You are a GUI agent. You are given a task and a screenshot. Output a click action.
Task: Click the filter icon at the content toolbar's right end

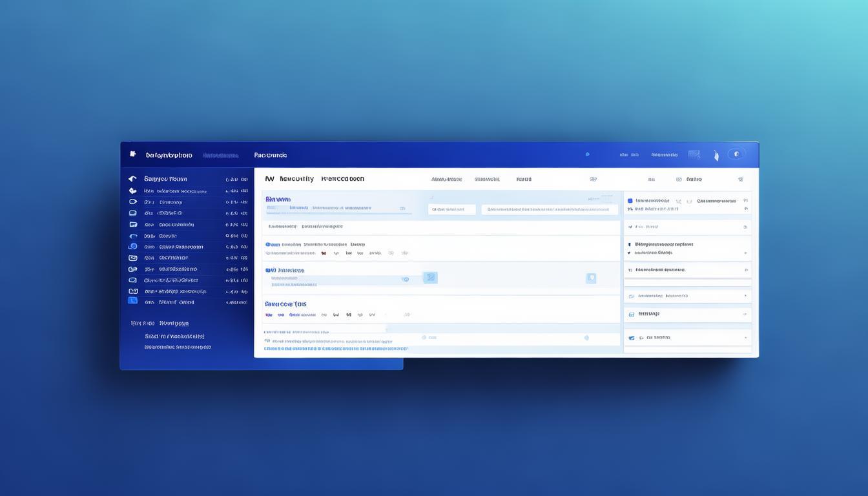pos(741,180)
